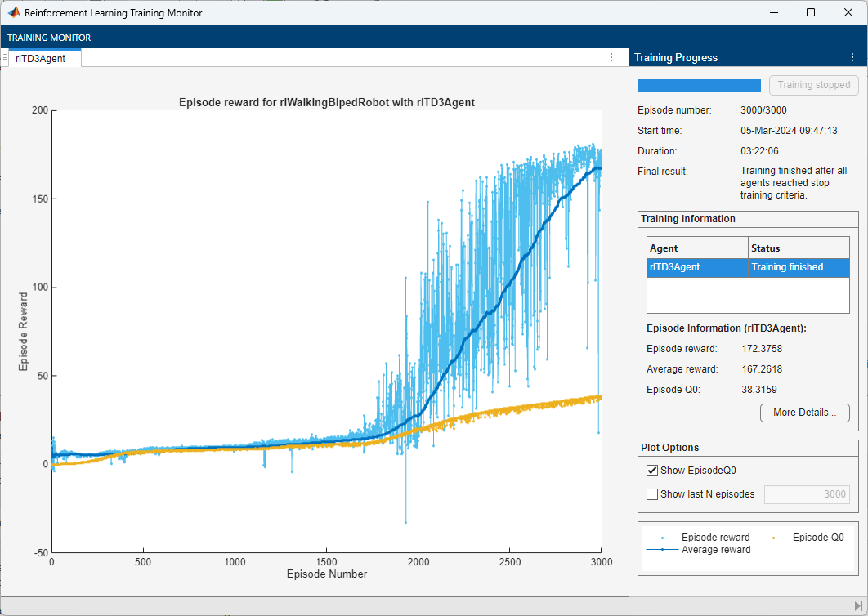
Task: Click the Status column header
Action: coord(798,248)
